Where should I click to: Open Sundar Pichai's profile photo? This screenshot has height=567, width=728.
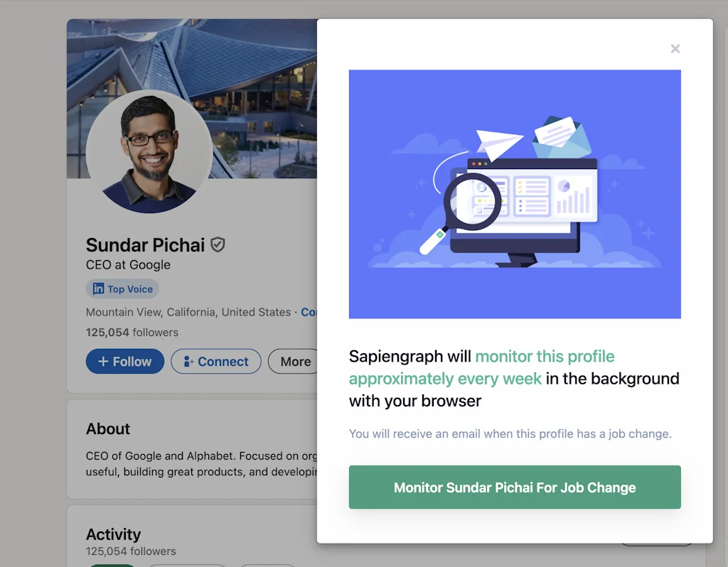tap(149, 153)
